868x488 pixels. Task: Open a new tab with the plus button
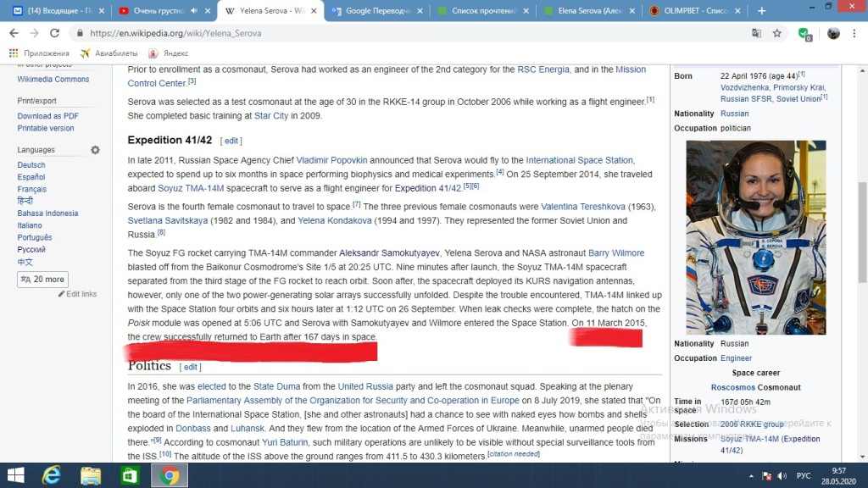tap(762, 10)
